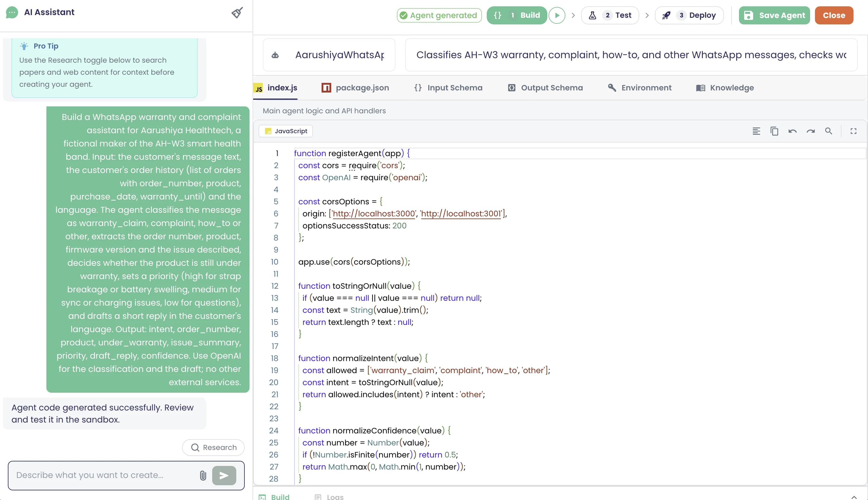The width and height of the screenshot is (868, 500).
Task: Redo edit in code editor
Action: click(x=811, y=131)
